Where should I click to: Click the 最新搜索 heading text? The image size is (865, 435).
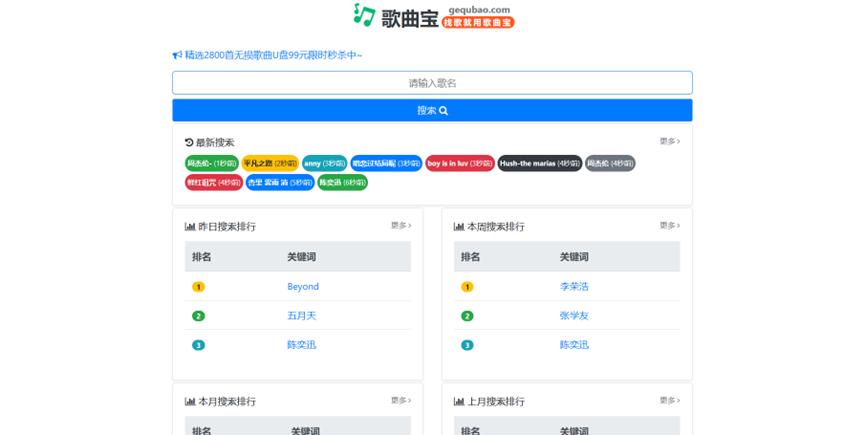tap(215, 143)
